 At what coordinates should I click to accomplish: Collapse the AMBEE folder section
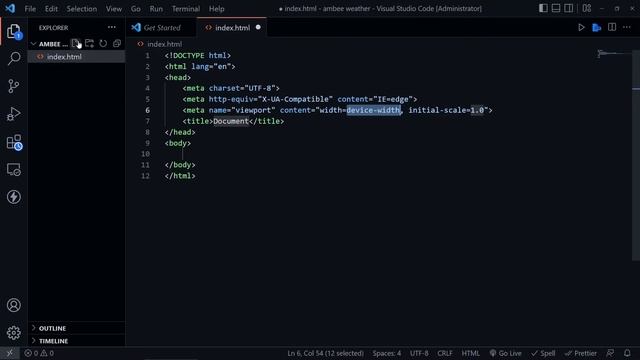click(x=49, y=44)
